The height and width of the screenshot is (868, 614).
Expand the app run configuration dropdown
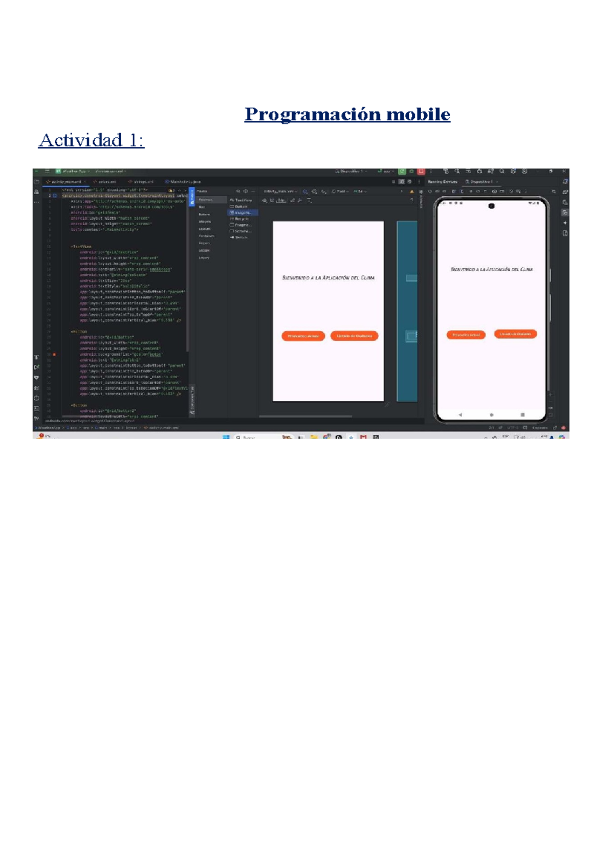click(386, 171)
